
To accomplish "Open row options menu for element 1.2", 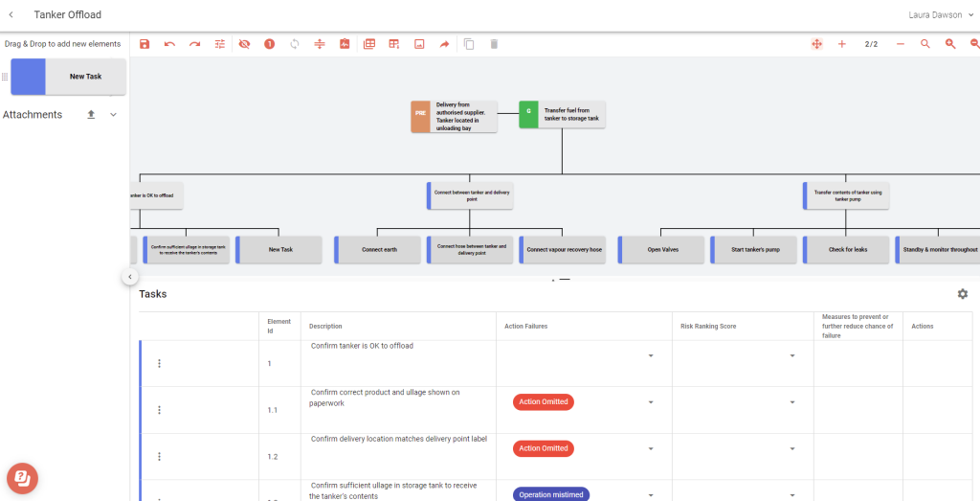I will coord(159,457).
